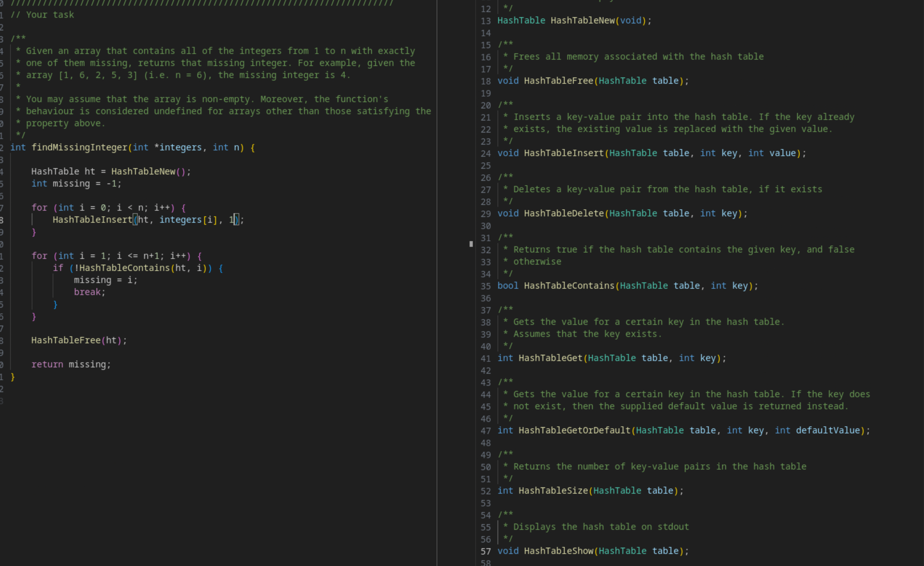Click line number 18 in the right pane
The image size is (924, 566).
[x=485, y=81]
